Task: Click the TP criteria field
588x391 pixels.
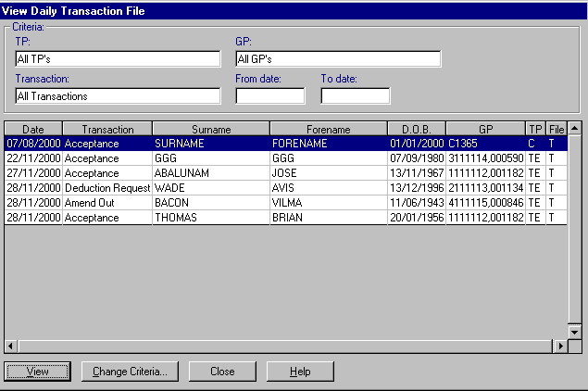Action: click(118, 59)
